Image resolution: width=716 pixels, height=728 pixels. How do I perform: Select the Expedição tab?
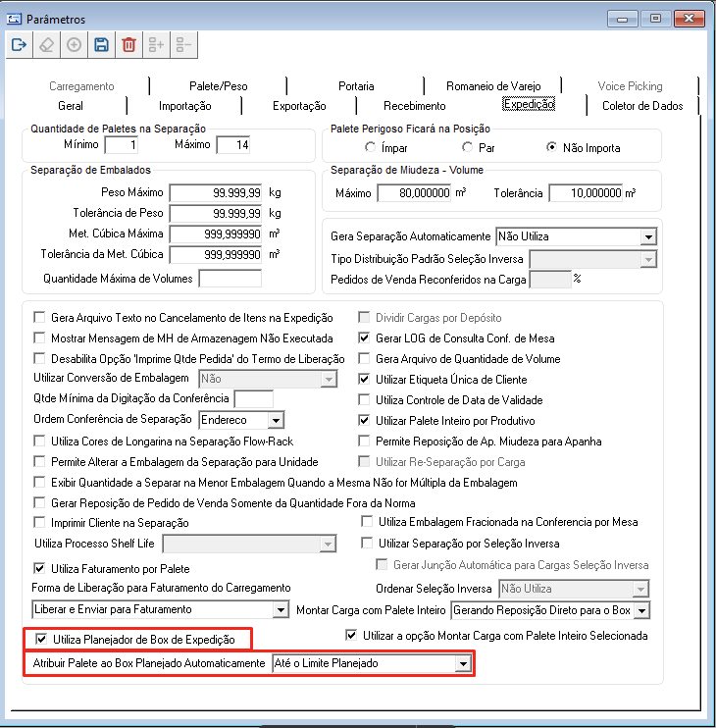point(529,104)
